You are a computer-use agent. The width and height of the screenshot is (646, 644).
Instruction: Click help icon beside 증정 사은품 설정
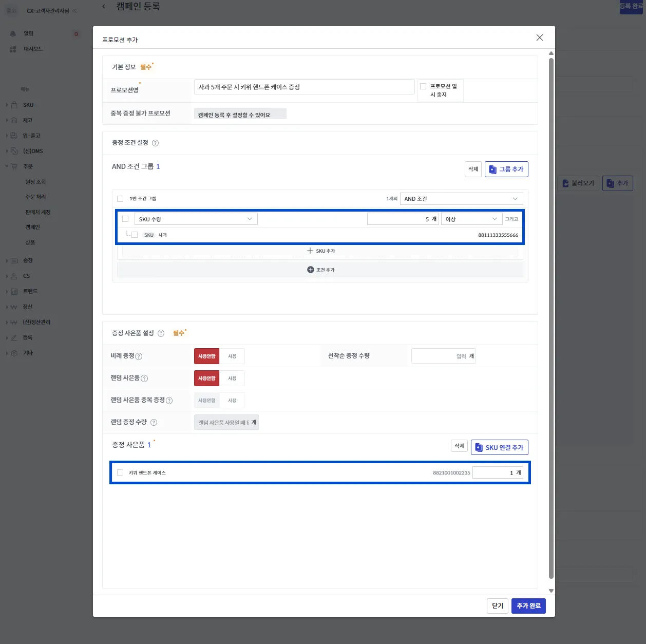(161, 333)
